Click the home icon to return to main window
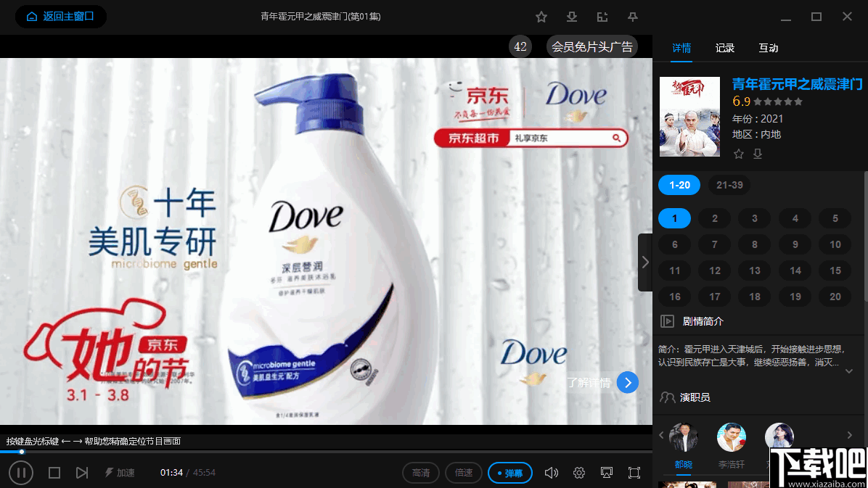The image size is (868, 488). coord(32,17)
